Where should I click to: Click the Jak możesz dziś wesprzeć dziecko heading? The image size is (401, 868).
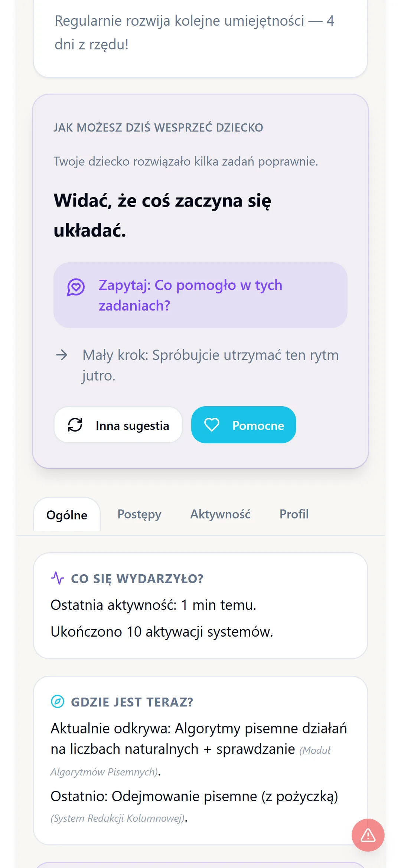tap(158, 128)
